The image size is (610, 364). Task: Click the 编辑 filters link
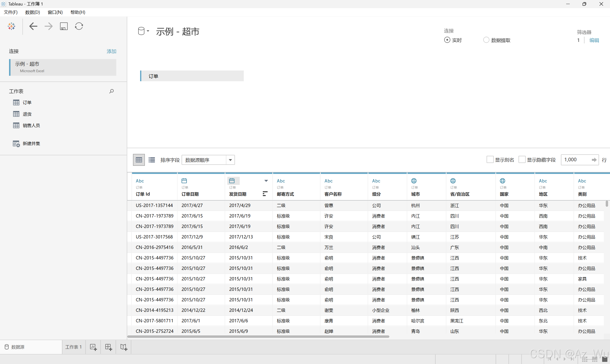[x=594, y=40]
